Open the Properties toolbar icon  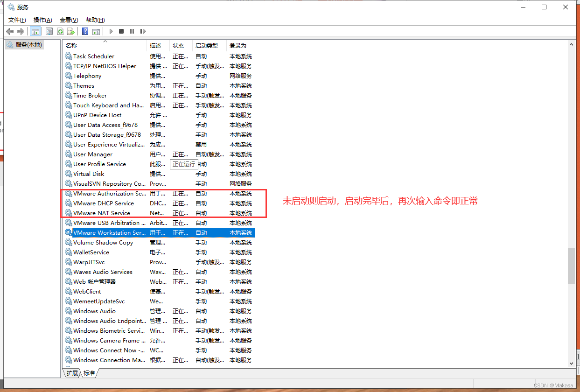(49, 31)
